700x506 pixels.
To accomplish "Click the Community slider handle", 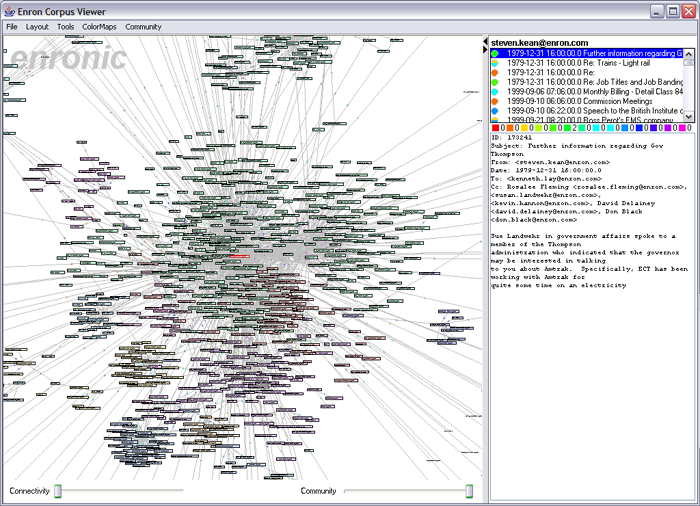I will 469,491.
